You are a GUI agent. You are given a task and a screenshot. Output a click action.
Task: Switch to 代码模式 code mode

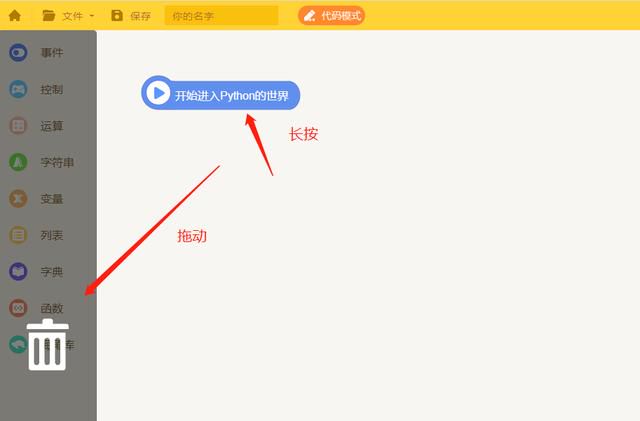point(331,16)
